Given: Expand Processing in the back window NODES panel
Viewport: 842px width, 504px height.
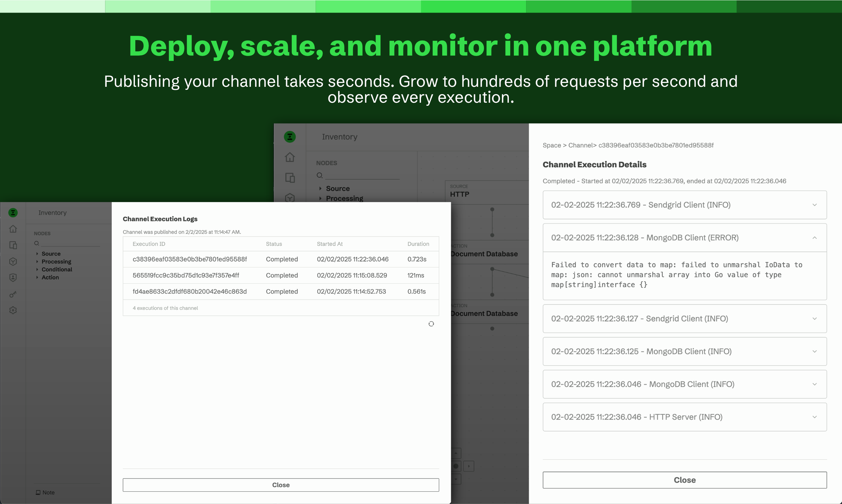Looking at the screenshot, I should (x=320, y=198).
